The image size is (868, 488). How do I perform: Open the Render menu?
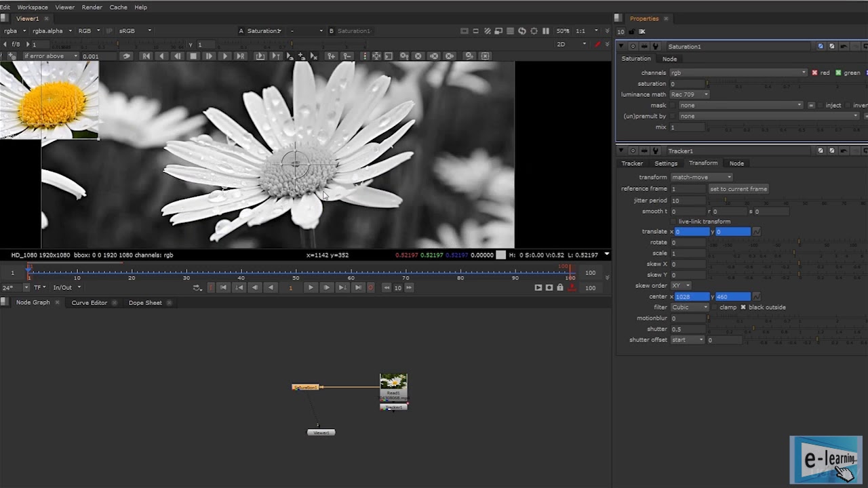(x=92, y=7)
